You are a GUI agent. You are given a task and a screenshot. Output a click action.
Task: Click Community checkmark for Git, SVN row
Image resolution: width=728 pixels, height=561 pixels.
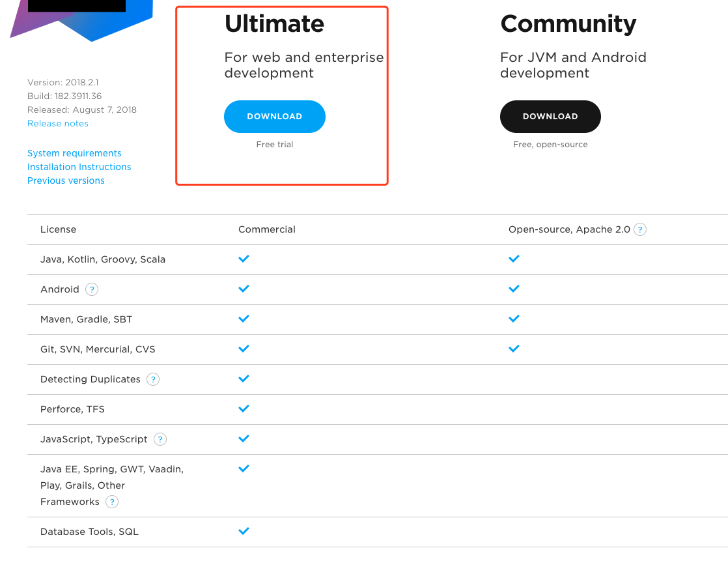(514, 349)
